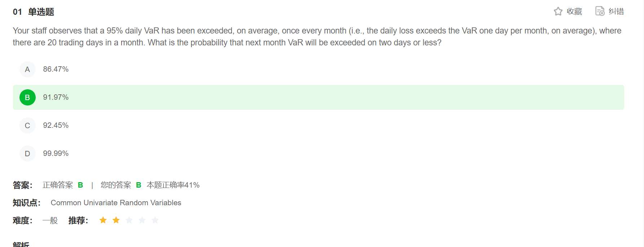Click the star favorite (收藏) icon
This screenshot has width=644, height=247.
558,12
